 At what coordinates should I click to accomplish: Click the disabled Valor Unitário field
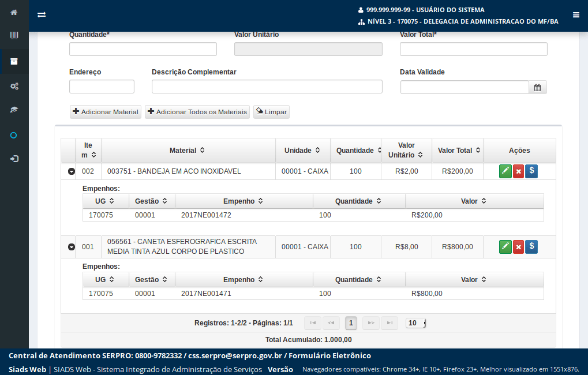point(308,49)
